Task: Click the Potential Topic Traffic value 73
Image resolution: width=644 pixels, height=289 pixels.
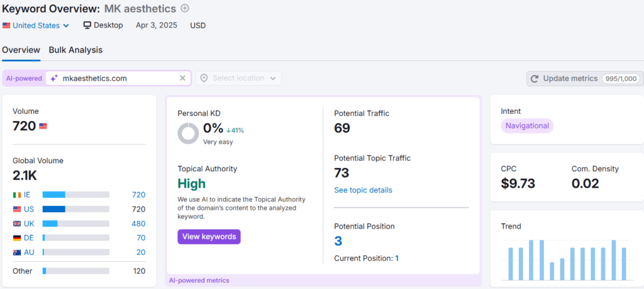Action: tap(341, 173)
